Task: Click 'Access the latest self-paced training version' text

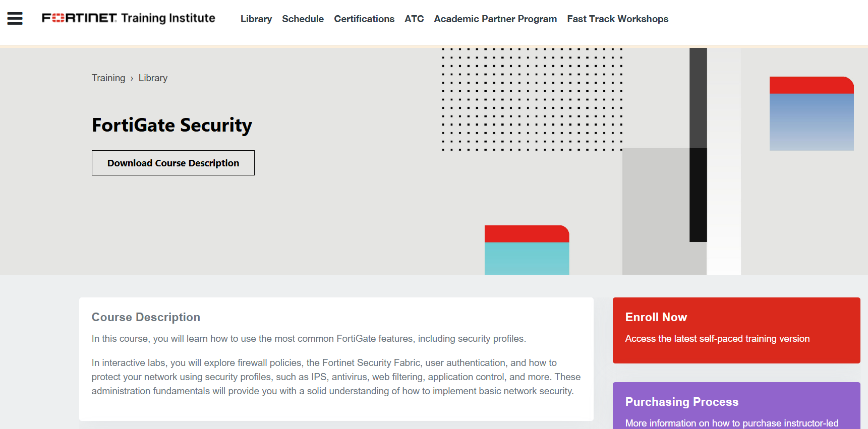Action: (717, 339)
